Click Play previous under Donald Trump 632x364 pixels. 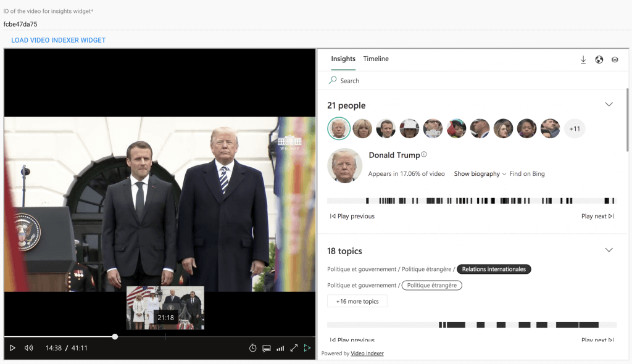pyautogui.click(x=352, y=216)
